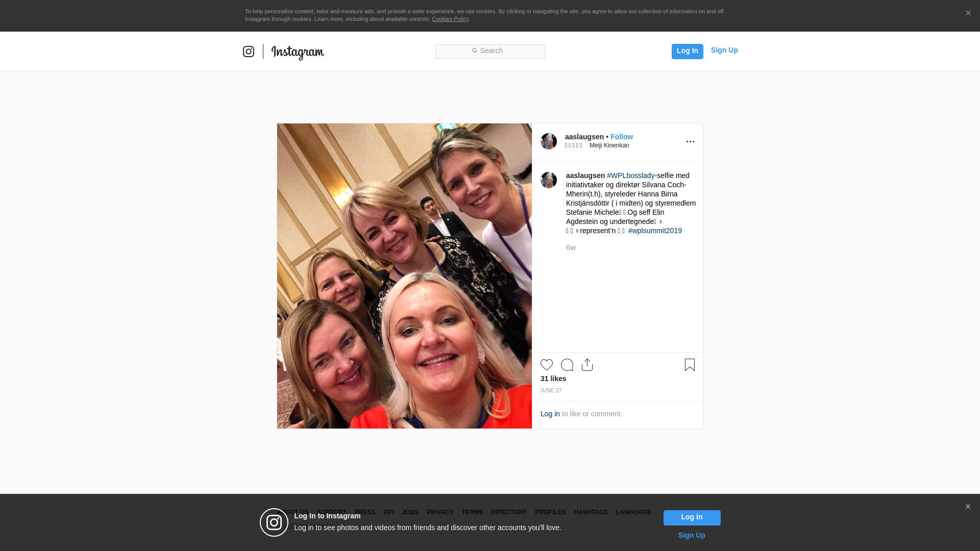
Task: Save the post with bookmark icon
Action: [690, 365]
